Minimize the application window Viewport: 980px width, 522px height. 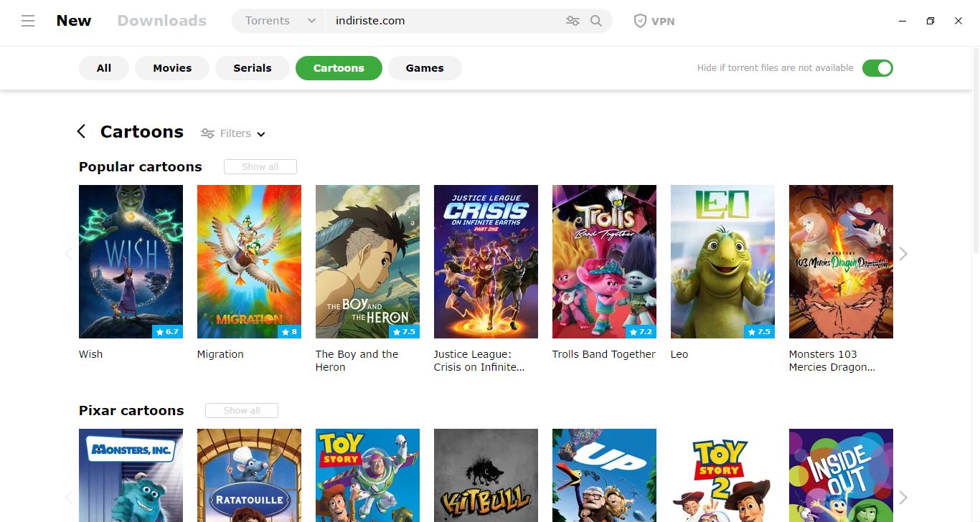(903, 21)
